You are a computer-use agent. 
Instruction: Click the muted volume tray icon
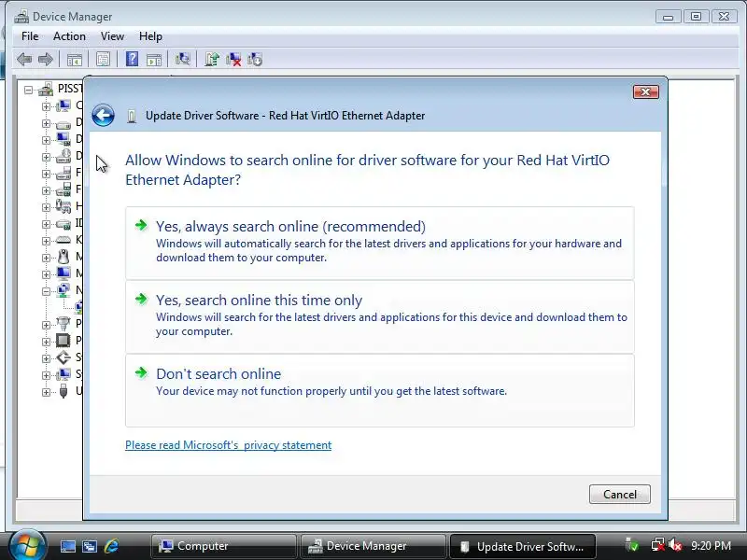(x=675, y=545)
